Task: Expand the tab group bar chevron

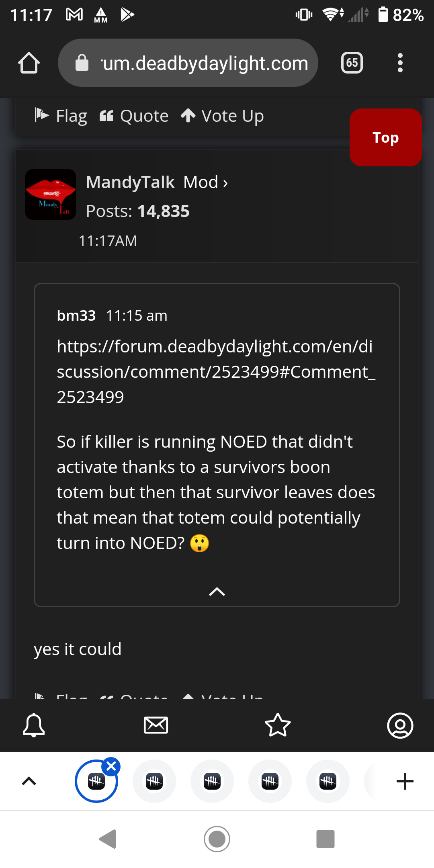Action: coord(29,781)
